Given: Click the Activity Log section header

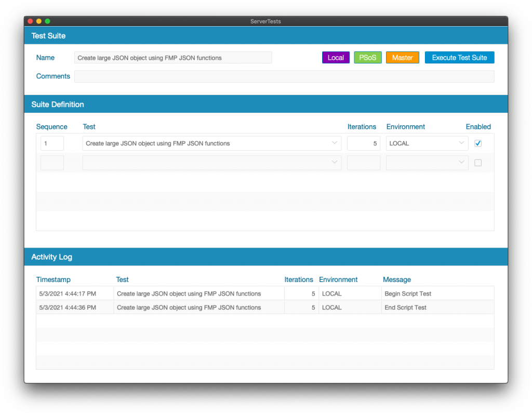Looking at the screenshot, I should (x=51, y=257).
